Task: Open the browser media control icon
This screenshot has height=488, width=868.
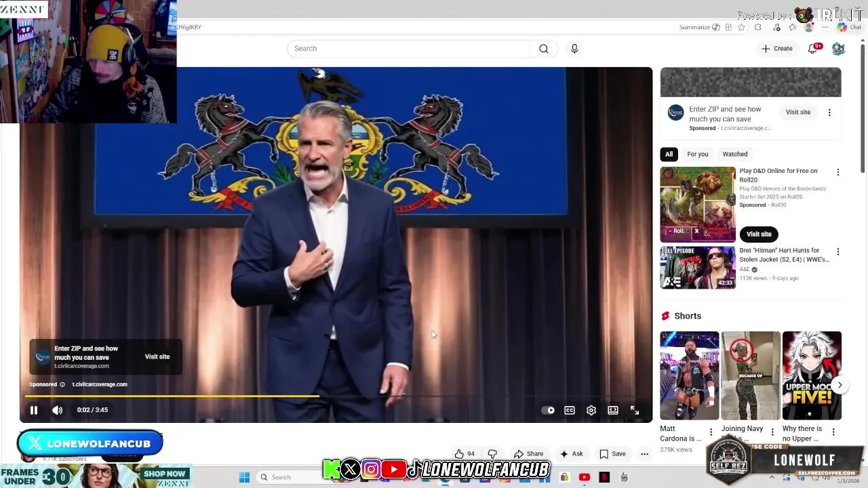Action: click(777, 27)
